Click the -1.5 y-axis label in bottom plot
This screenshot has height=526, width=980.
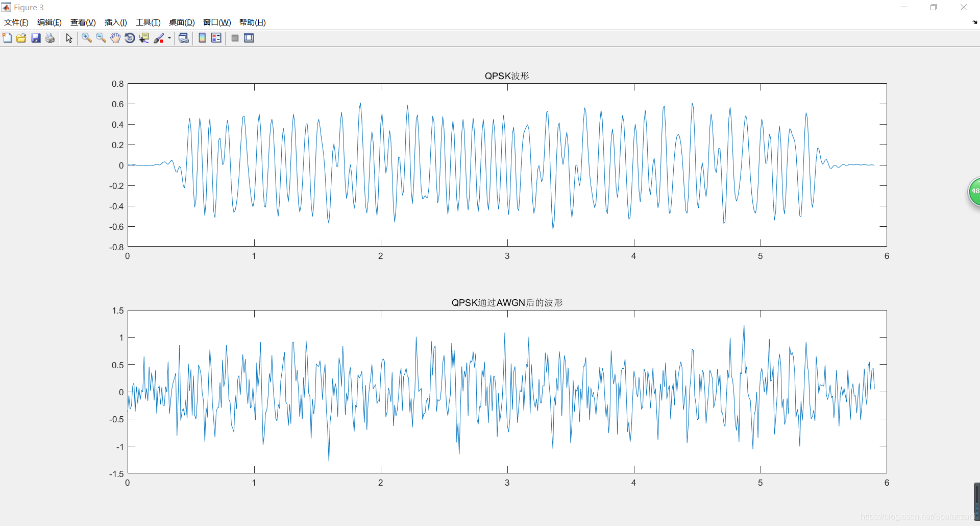point(116,474)
